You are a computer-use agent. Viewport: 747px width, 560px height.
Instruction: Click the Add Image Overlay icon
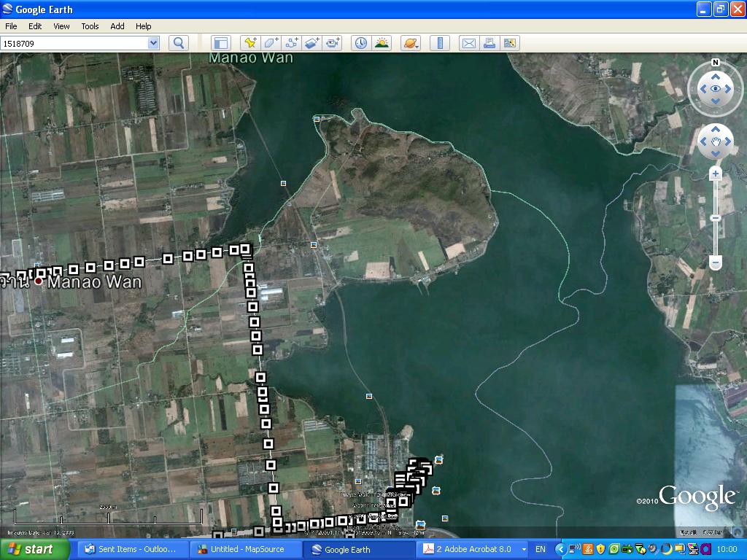pos(313,43)
